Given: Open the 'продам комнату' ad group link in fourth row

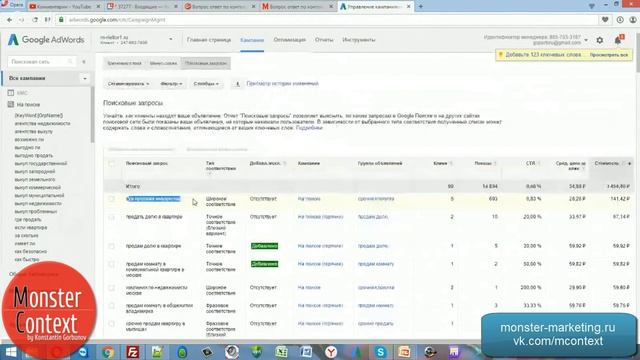Looking at the screenshot, I should [376, 264].
